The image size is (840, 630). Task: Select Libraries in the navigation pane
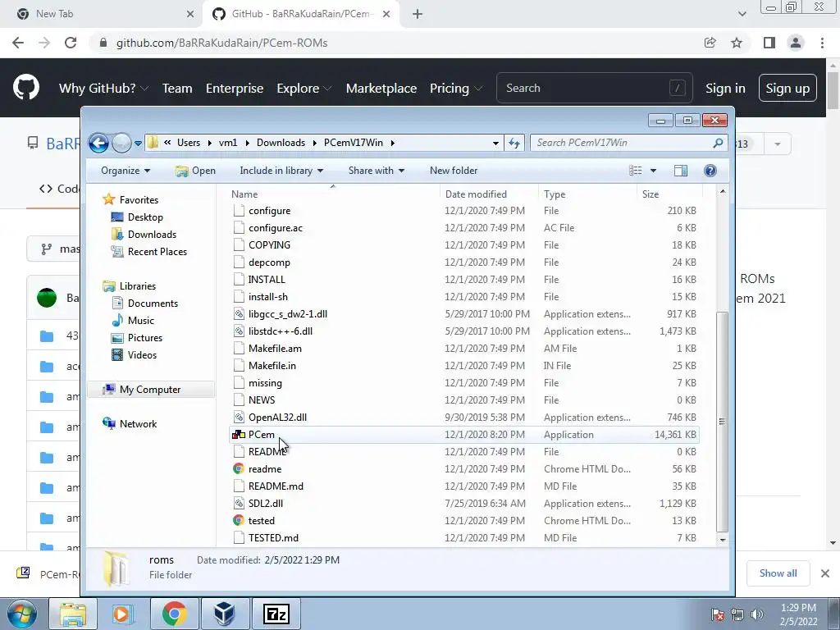137,286
